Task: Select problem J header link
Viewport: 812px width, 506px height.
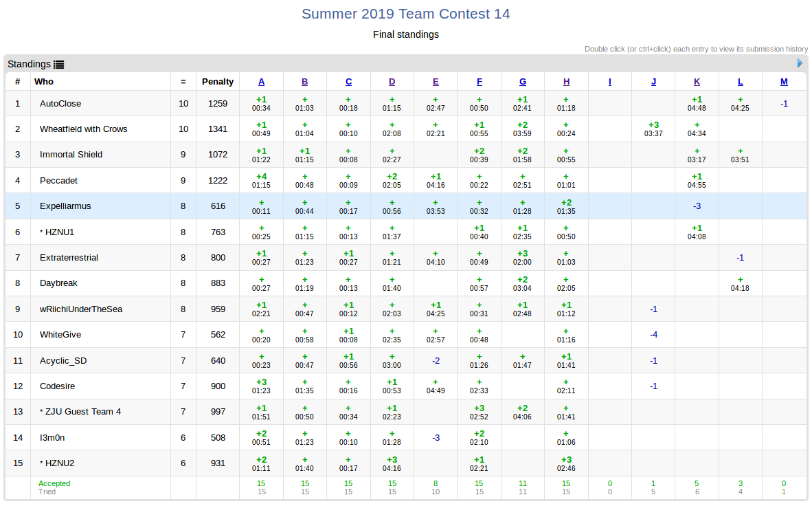Action: (653, 82)
